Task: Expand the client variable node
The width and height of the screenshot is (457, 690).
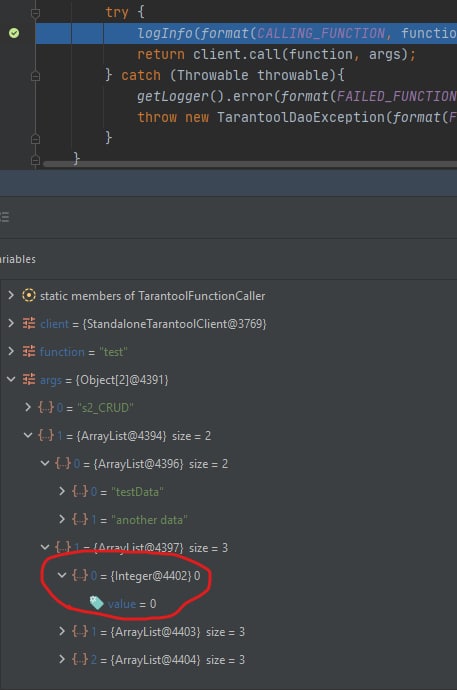Action: pos(11,323)
